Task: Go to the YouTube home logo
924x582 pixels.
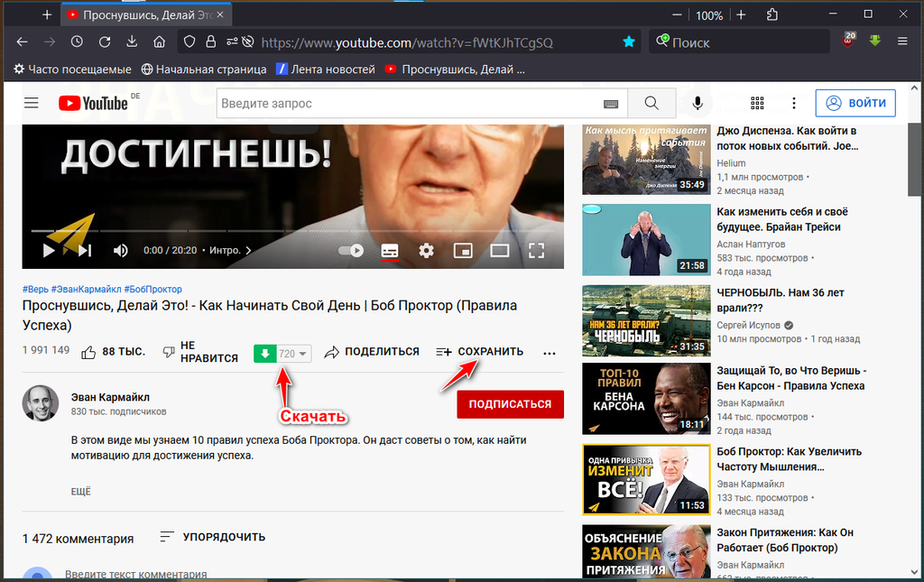Action: [94, 103]
